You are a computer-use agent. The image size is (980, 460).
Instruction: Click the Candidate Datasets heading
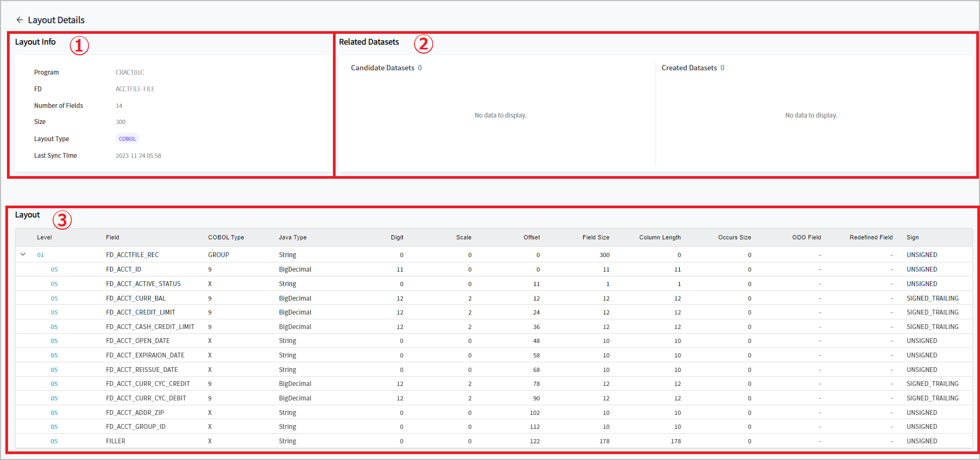383,68
